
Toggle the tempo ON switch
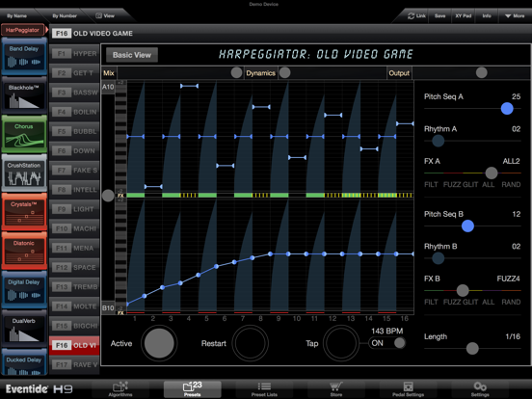387,343
